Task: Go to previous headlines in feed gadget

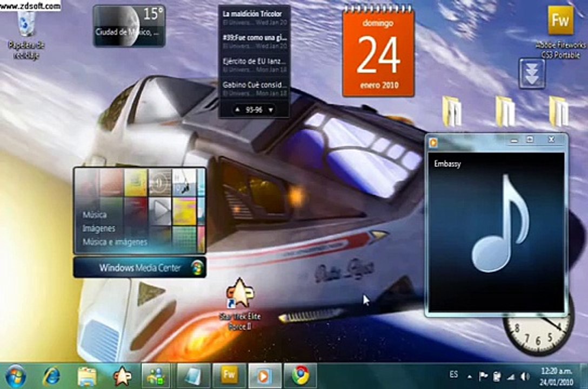Action: 237,110
